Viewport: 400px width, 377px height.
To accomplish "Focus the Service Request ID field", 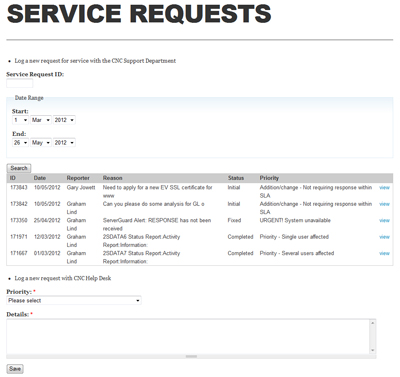I will point(20,83).
